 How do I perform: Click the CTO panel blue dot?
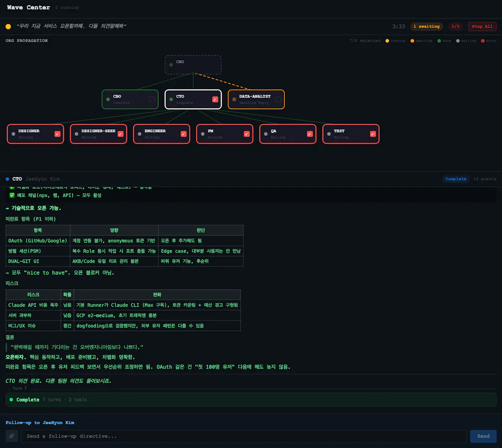pyautogui.click(x=7, y=179)
